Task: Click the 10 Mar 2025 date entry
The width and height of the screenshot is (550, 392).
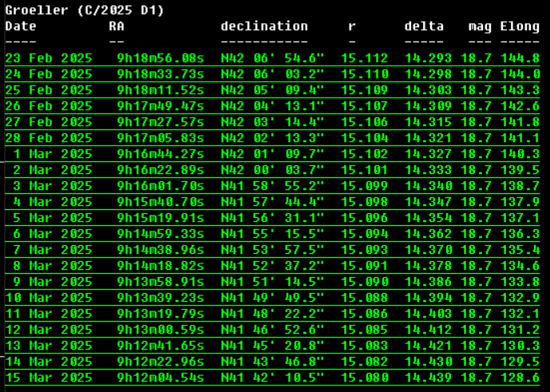Action: (x=49, y=298)
